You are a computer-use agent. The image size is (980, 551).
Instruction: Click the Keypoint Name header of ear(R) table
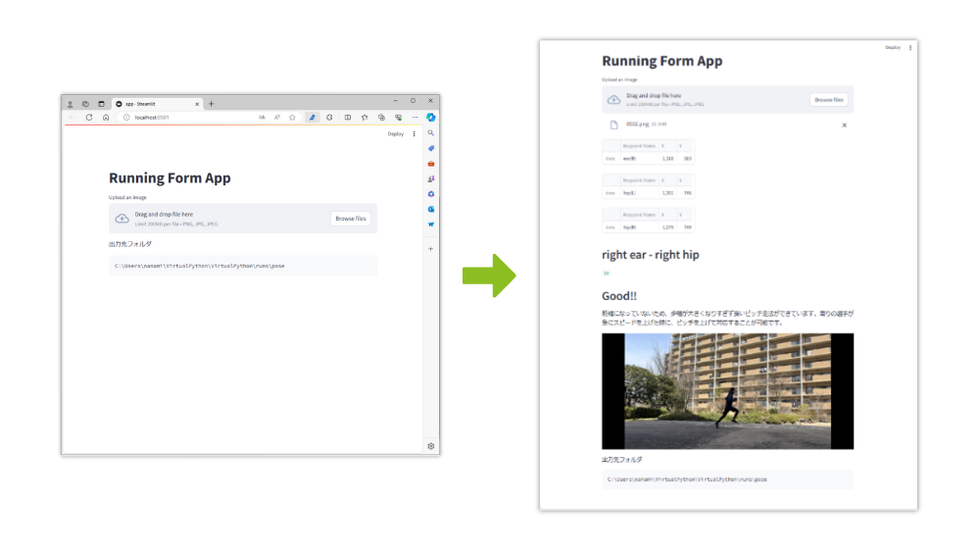(638, 148)
